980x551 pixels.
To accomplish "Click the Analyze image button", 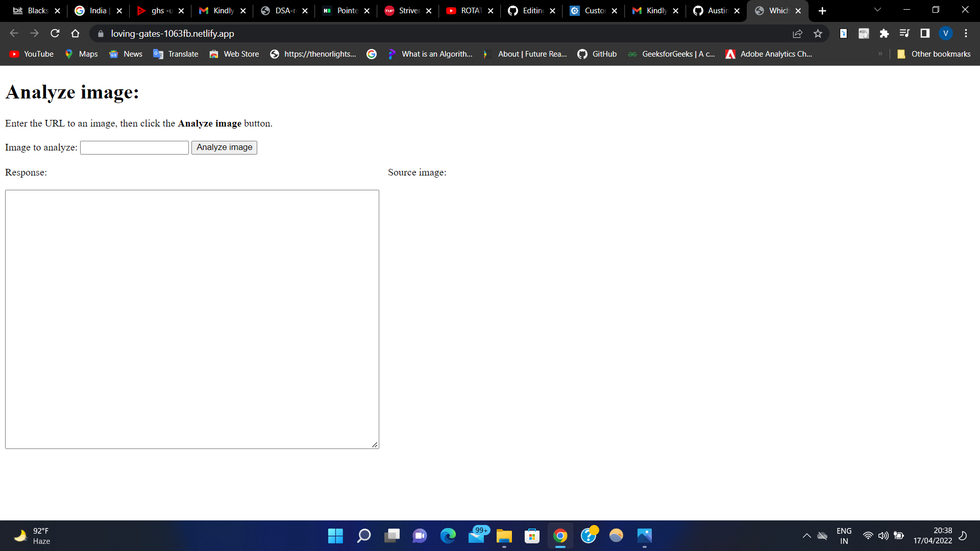I will click(x=224, y=147).
